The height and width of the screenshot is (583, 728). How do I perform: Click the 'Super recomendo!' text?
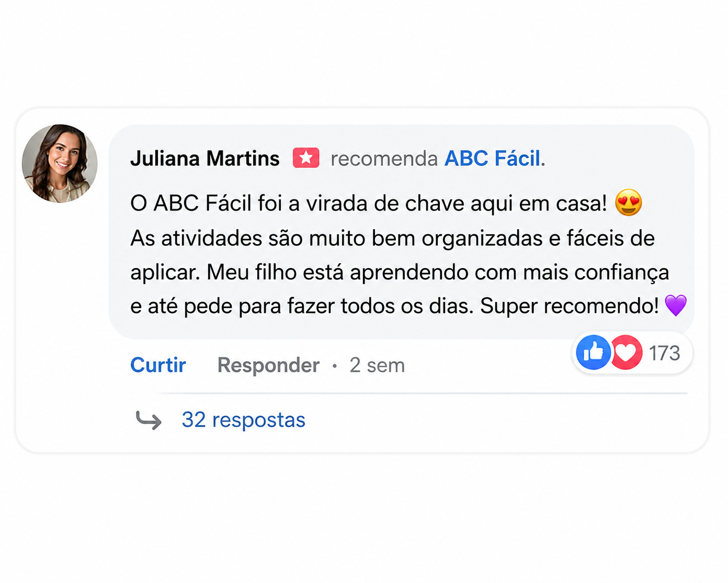(x=570, y=306)
